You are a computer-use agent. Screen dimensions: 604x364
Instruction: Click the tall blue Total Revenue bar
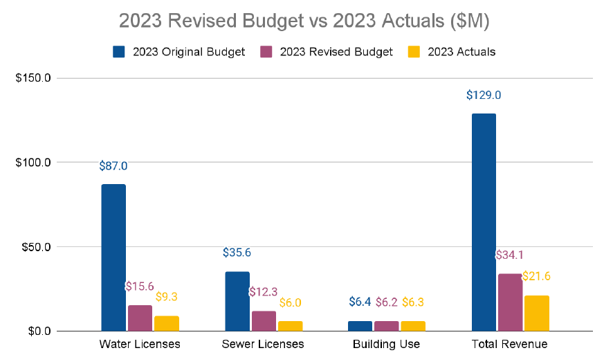pyautogui.click(x=484, y=221)
